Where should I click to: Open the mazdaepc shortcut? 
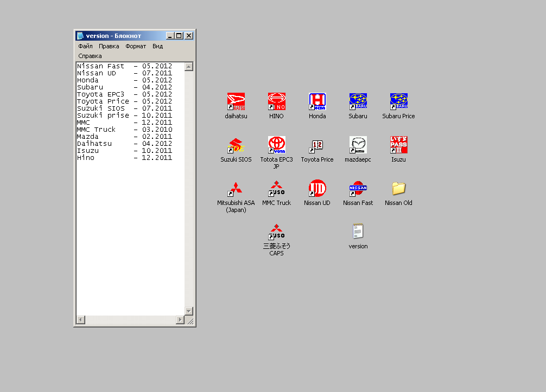click(x=358, y=145)
